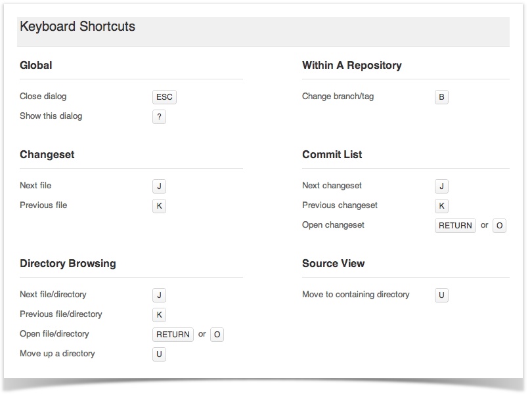Screen dimensions: 532x397
Task: Click the K key beside Previous file
Action: coord(159,206)
